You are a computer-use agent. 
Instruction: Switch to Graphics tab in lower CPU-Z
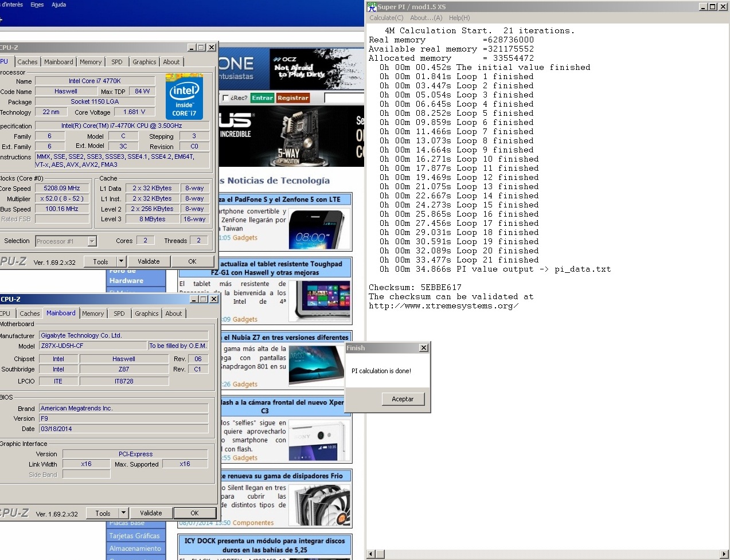point(147,314)
